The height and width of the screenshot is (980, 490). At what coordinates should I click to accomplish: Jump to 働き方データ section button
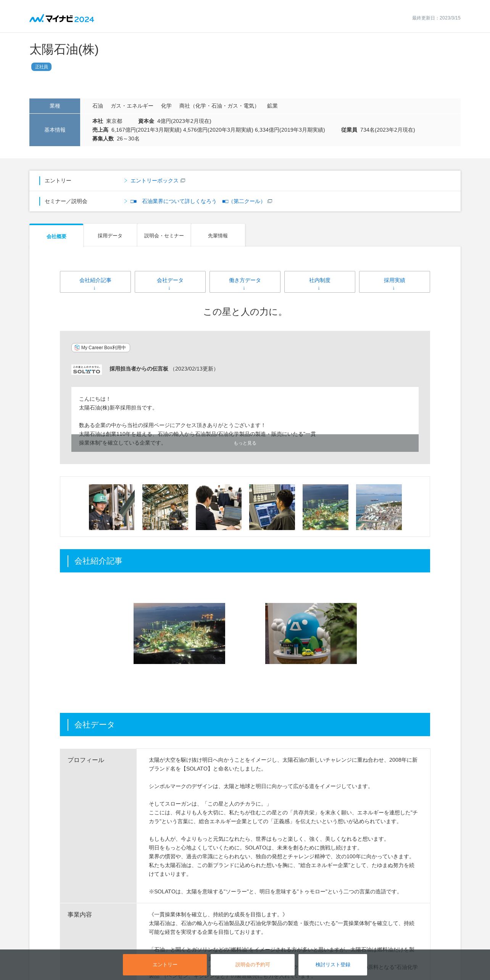tap(245, 282)
